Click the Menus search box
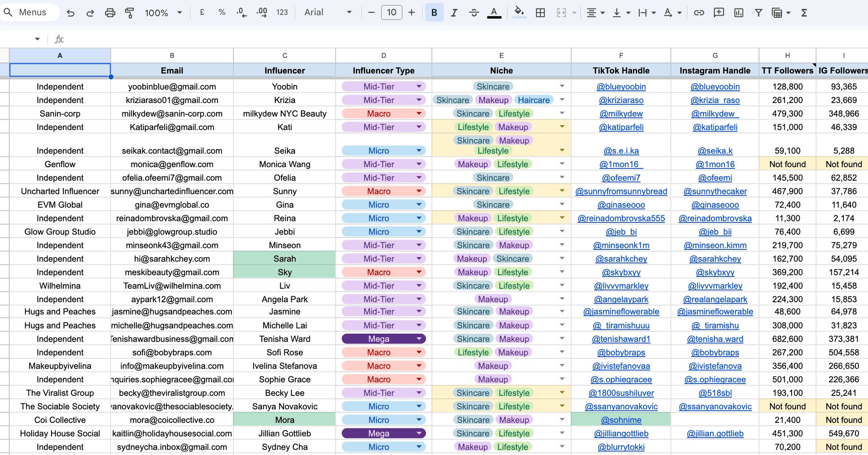 [30, 12]
